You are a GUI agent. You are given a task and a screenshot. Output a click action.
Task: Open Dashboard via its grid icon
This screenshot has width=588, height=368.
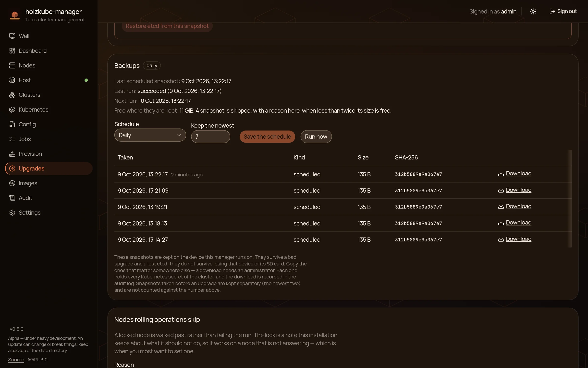click(x=12, y=51)
